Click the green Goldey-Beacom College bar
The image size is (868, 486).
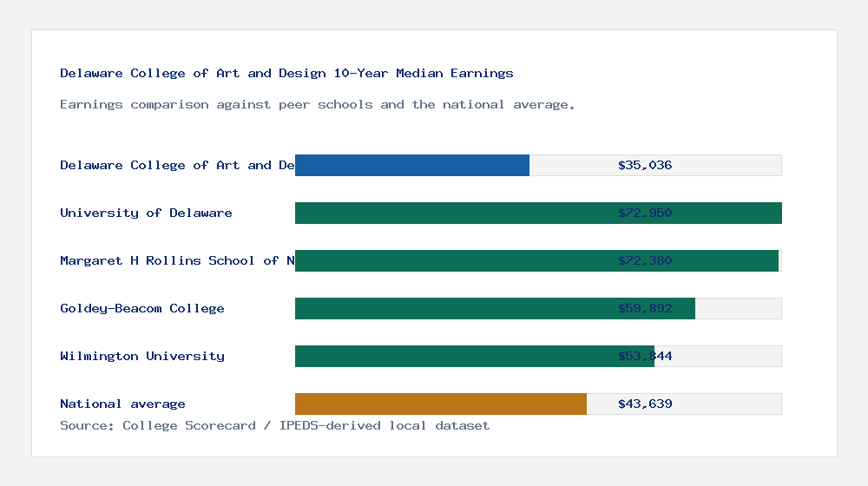coord(495,308)
